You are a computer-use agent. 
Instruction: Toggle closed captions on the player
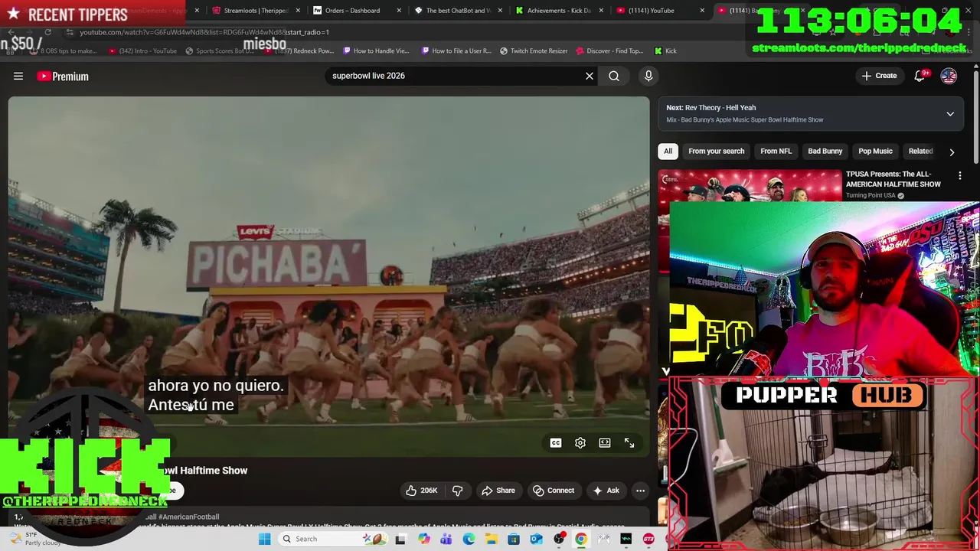pyautogui.click(x=556, y=443)
